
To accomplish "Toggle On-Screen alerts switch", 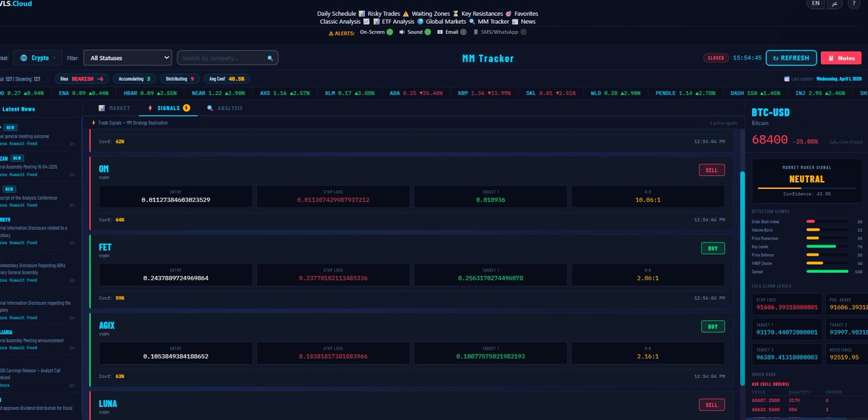I will pyautogui.click(x=389, y=32).
